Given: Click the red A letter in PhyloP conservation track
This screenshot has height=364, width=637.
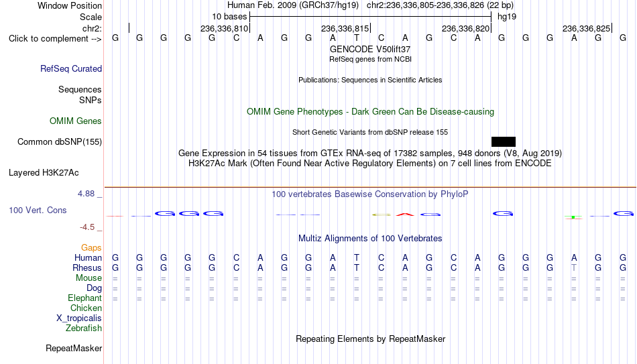Looking at the screenshot, I should click(x=405, y=214).
